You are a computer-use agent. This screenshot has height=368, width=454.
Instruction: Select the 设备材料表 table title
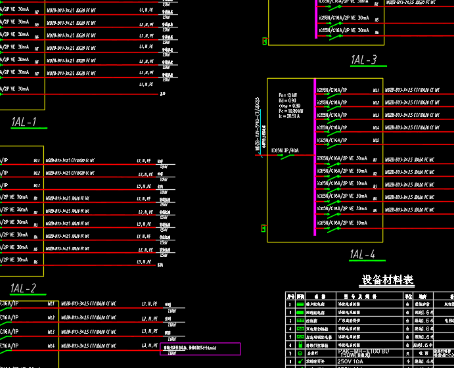[388, 280]
